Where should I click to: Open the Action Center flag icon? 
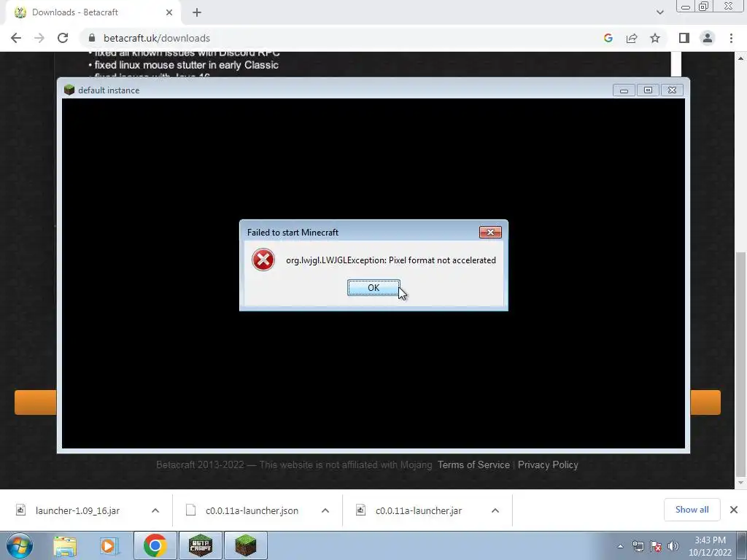coord(656,546)
